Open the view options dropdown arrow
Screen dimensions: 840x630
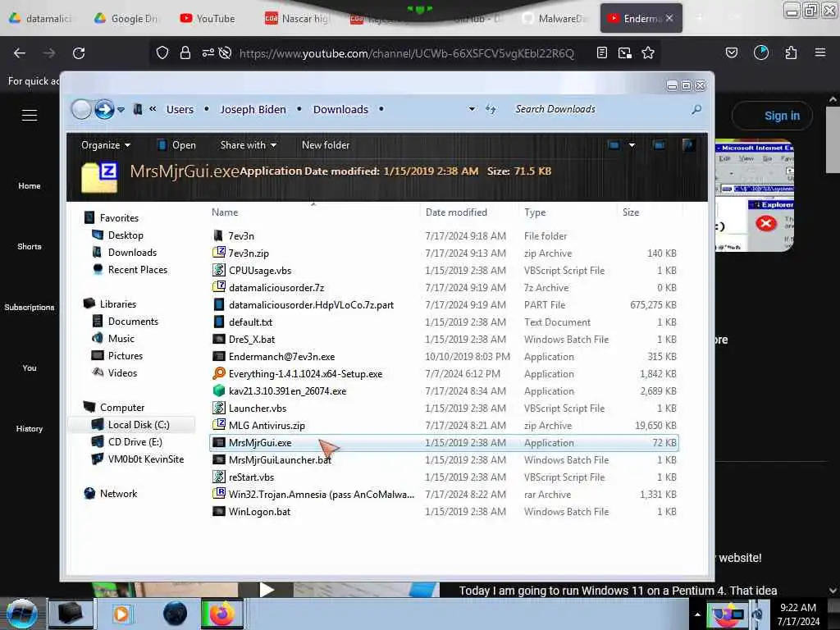[632, 145]
